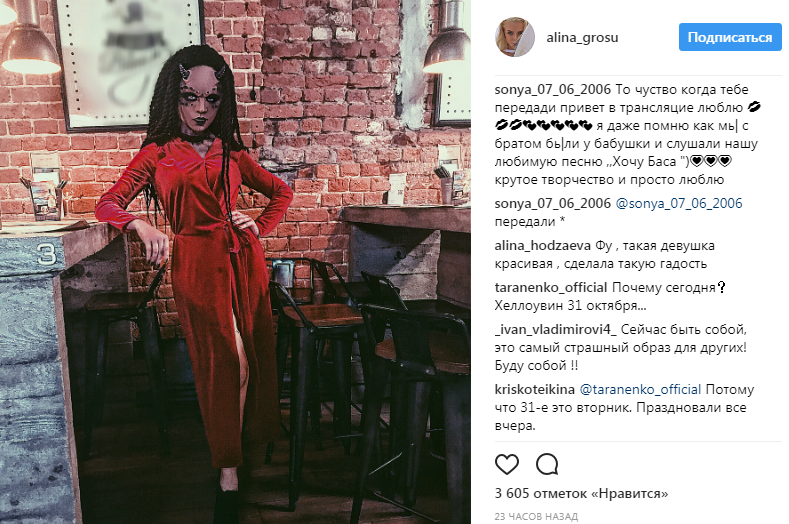Viewport: 789px width, 524px height.
Task: Open alina_grosu profile avatar
Action: [x=515, y=37]
